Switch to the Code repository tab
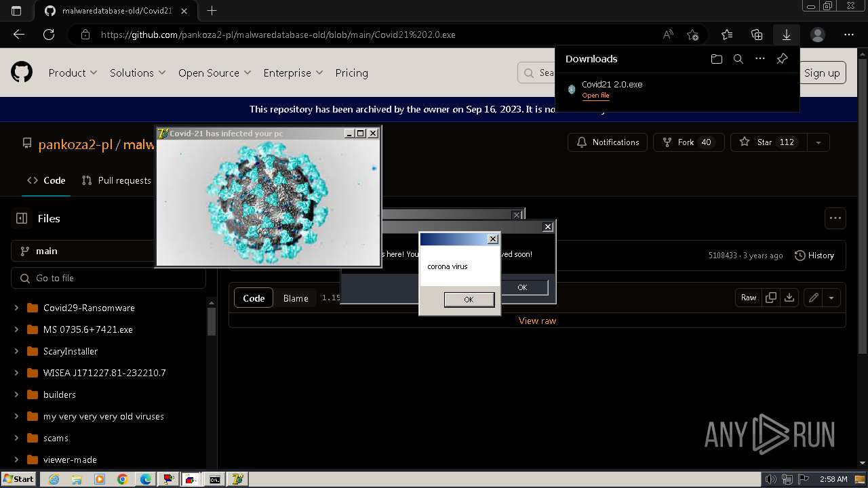 pyautogui.click(x=46, y=180)
